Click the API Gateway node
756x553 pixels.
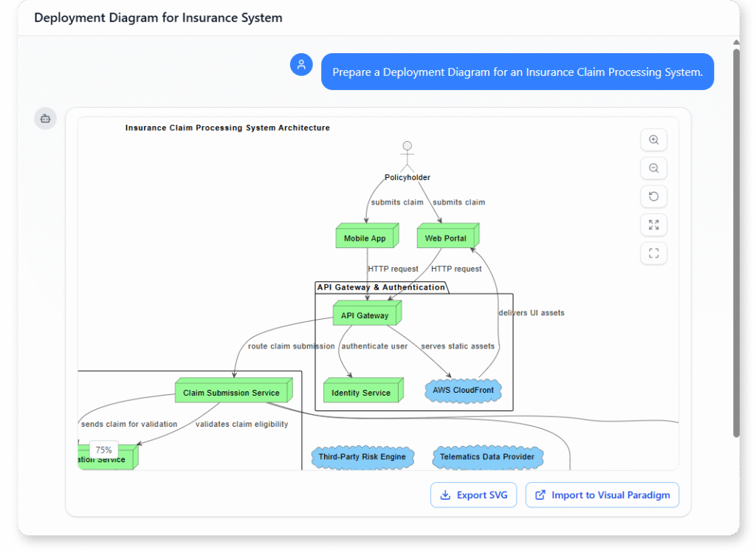pyautogui.click(x=365, y=315)
